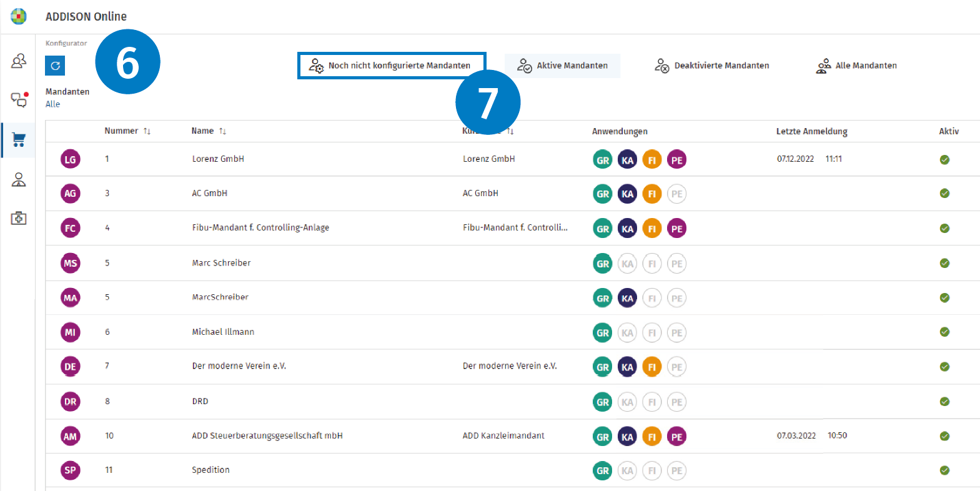Open the chat messages sidebar icon
This screenshot has width=980, height=491.
click(19, 100)
